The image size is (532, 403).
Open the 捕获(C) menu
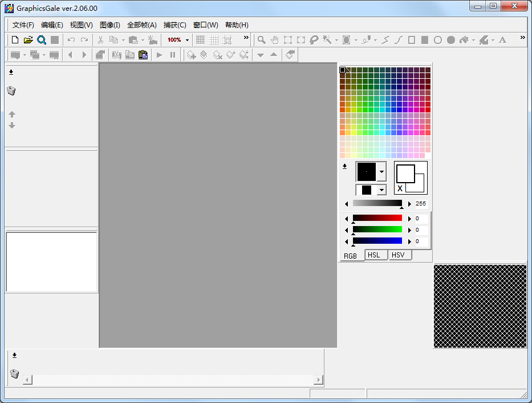point(174,25)
